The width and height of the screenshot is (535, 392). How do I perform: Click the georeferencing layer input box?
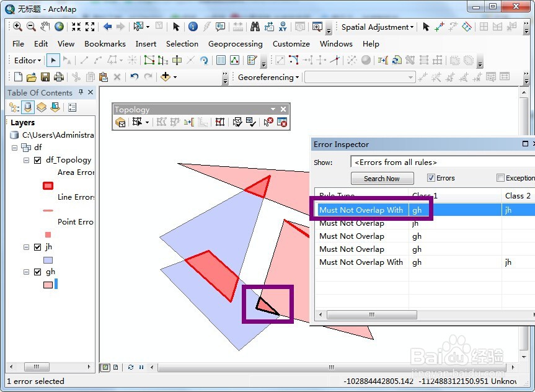[x=360, y=78]
